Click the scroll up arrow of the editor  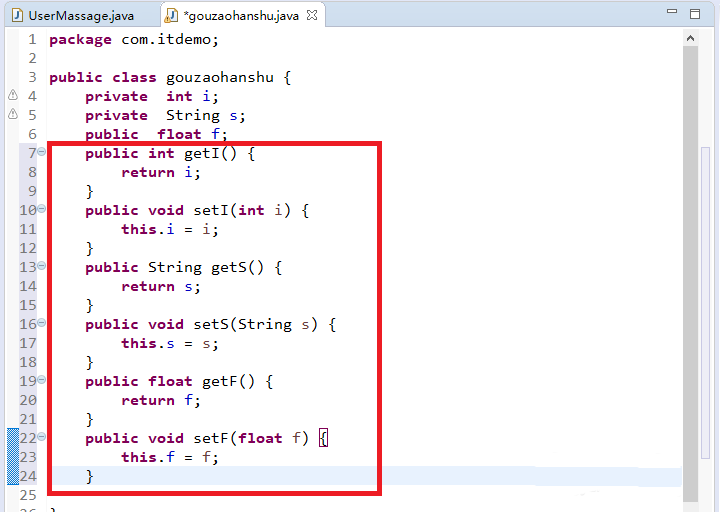pos(690,39)
